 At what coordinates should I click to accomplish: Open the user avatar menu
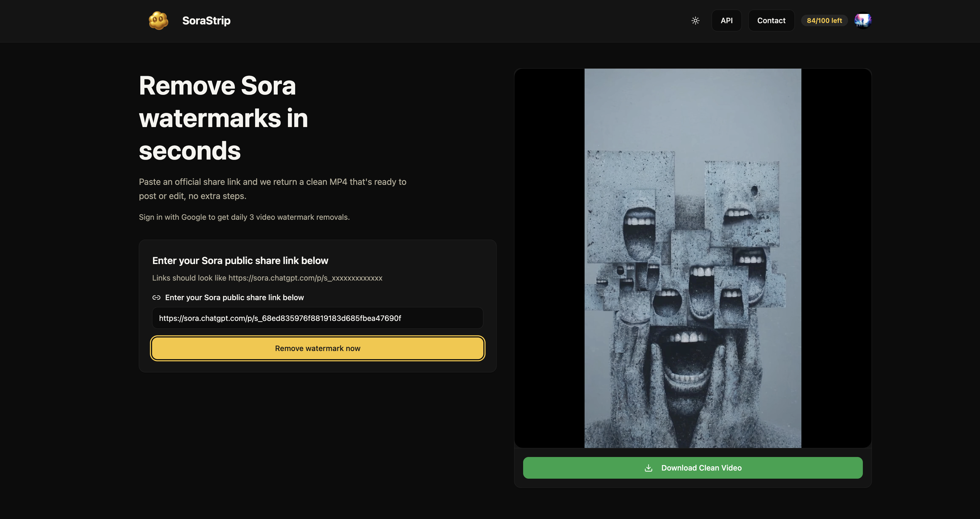coord(863,20)
